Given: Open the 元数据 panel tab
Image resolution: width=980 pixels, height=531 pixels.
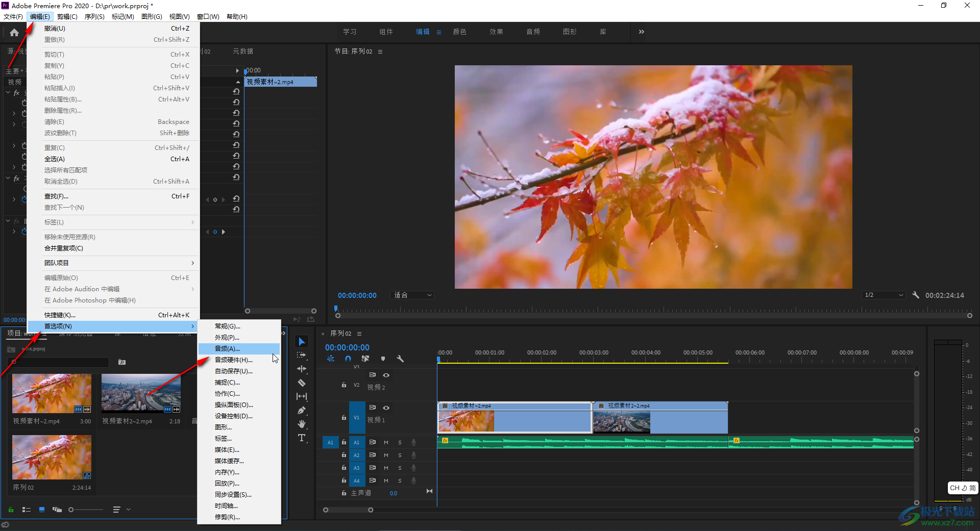Looking at the screenshot, I should [x=243, y=52].
